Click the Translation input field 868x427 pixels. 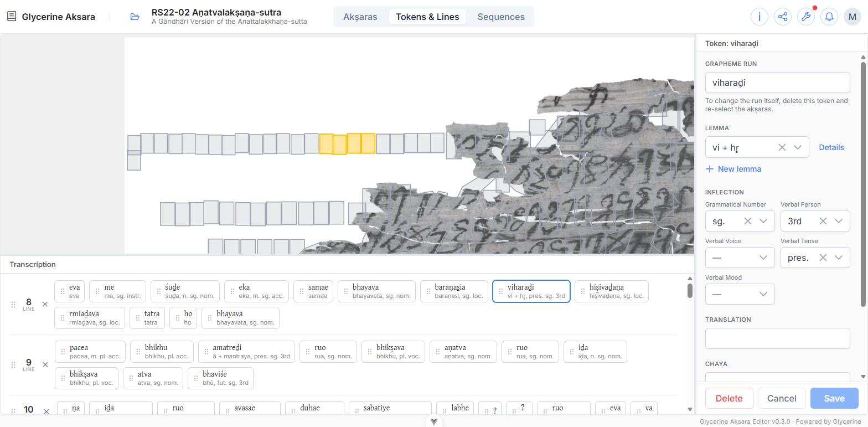tap(777, 338)
